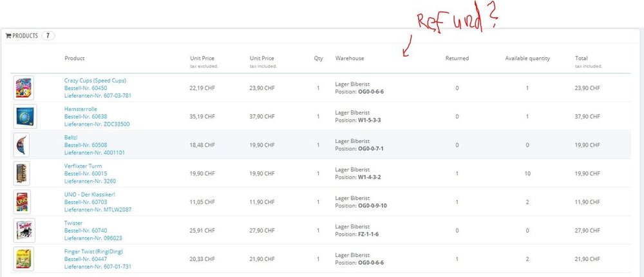Click the Finger Twist product thumbnail
644x277 pixels.
tap(24, 258)
